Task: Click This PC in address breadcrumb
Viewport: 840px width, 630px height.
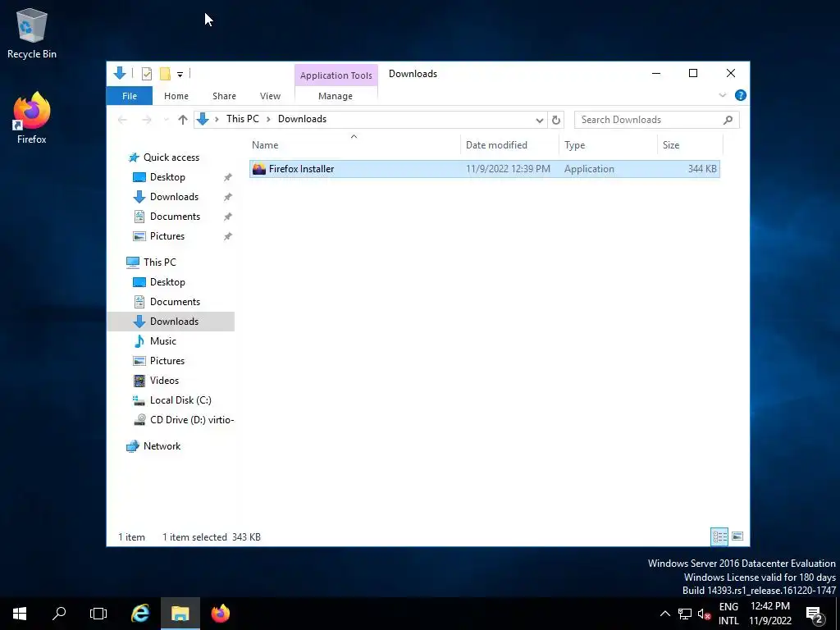Action: 242,119
